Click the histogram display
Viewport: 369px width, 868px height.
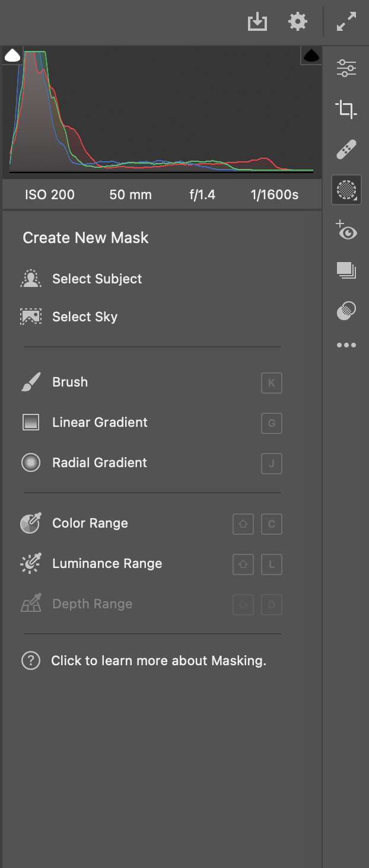(160, 113)
